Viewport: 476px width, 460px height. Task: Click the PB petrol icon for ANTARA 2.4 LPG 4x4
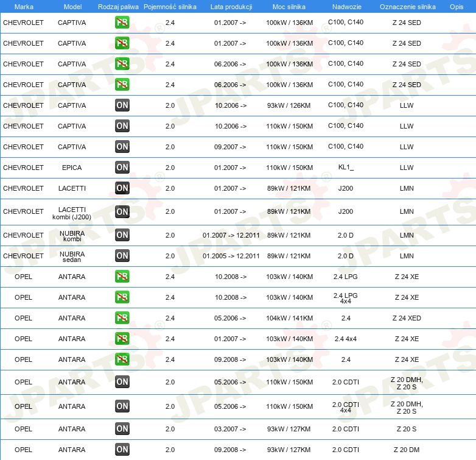pos(122,297)
